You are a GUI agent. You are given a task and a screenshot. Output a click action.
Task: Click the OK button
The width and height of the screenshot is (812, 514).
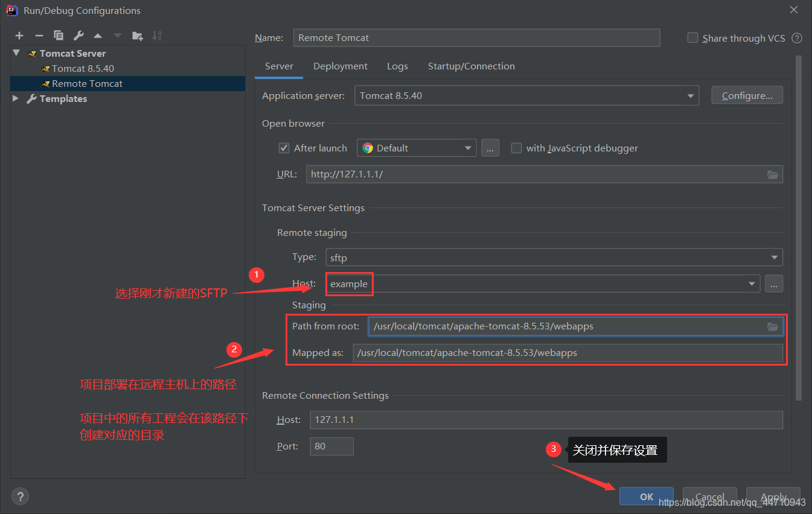click(647, 497)
